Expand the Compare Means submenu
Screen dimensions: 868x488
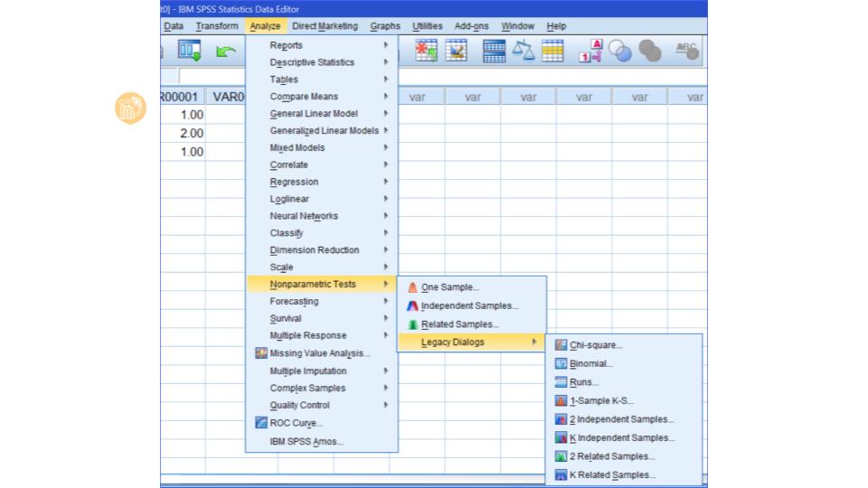coord(322,97)
